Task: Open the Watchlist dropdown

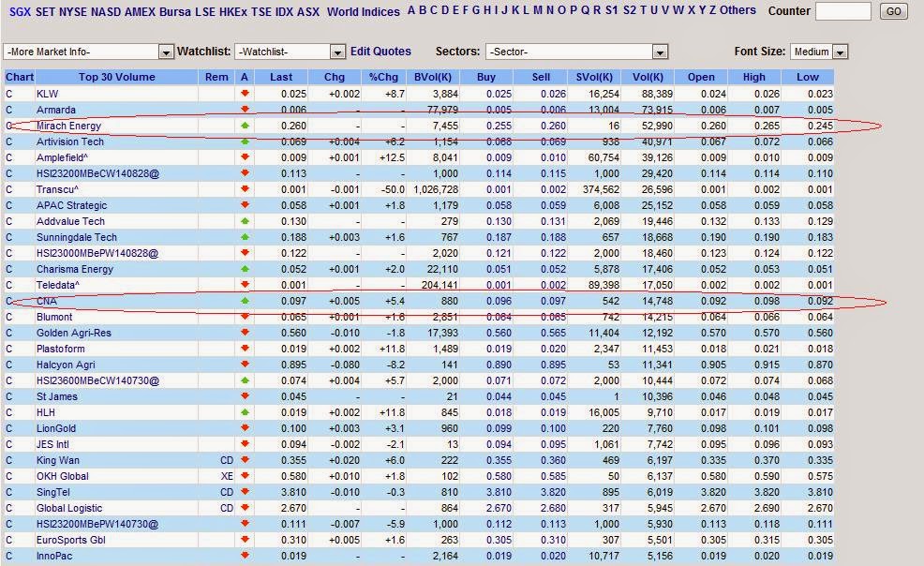Action: [x=290, y=52]
